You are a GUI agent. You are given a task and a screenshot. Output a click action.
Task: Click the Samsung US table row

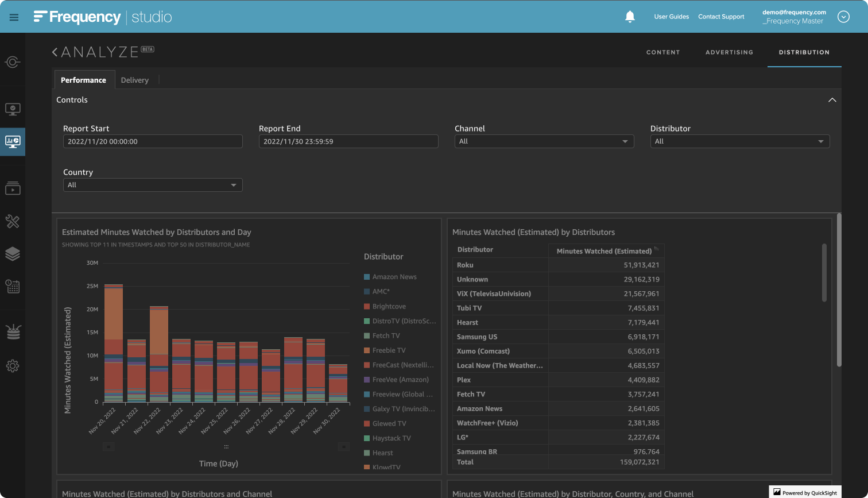tap(558, 337)
